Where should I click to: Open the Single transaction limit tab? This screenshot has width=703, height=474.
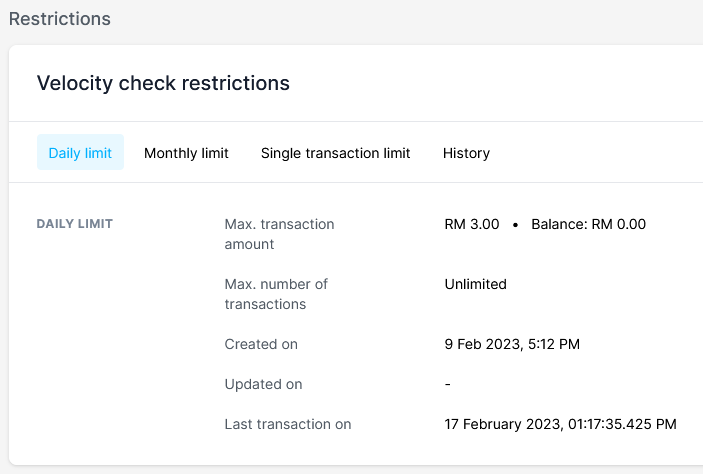pos(335,153)
